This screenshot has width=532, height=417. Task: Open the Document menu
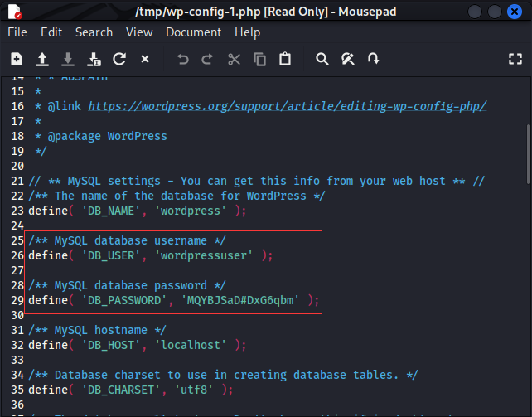193,32
